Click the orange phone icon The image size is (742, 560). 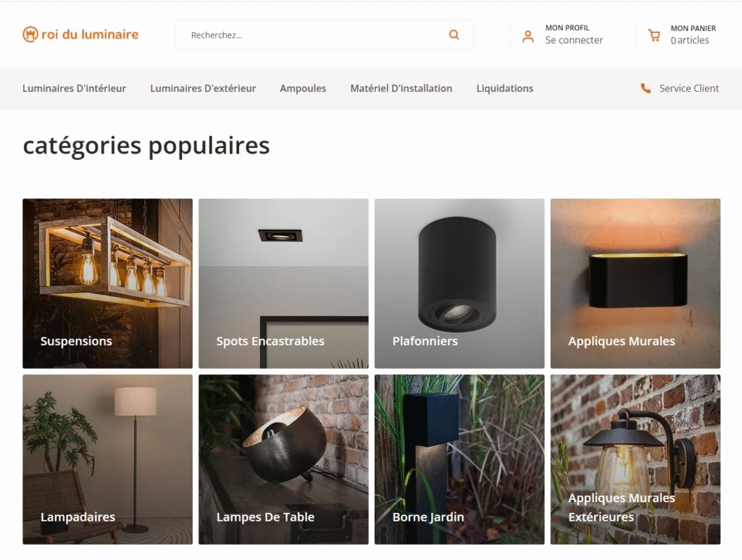[646, 88]
